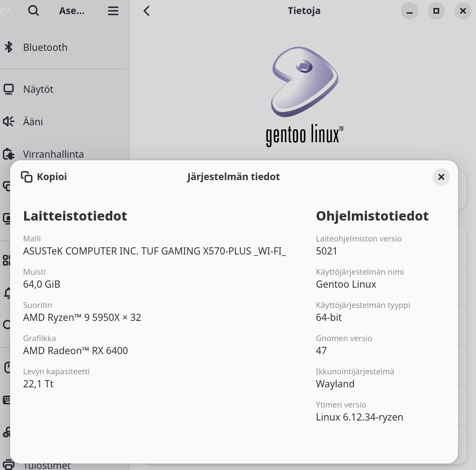The height and width of the screenshot is (470, 476).
Task: Click the Ääni speaker icon
Action: pyautogui.click(x=9, y=121)
